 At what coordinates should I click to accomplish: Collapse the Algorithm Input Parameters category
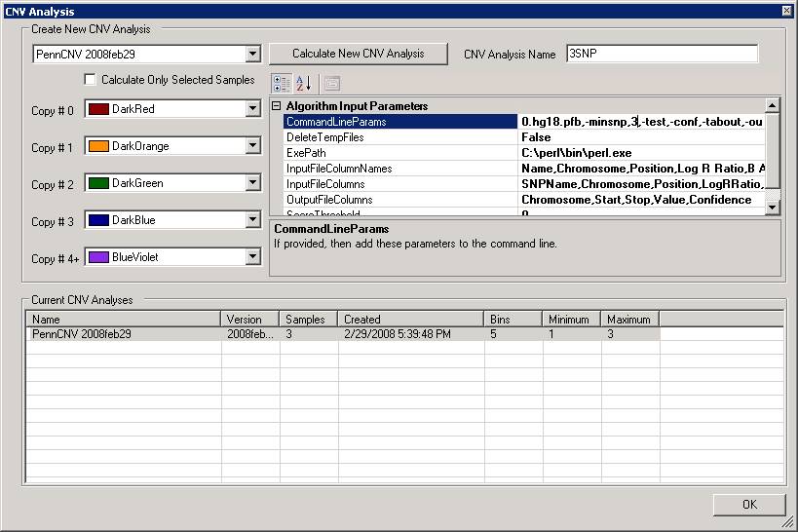277,106
